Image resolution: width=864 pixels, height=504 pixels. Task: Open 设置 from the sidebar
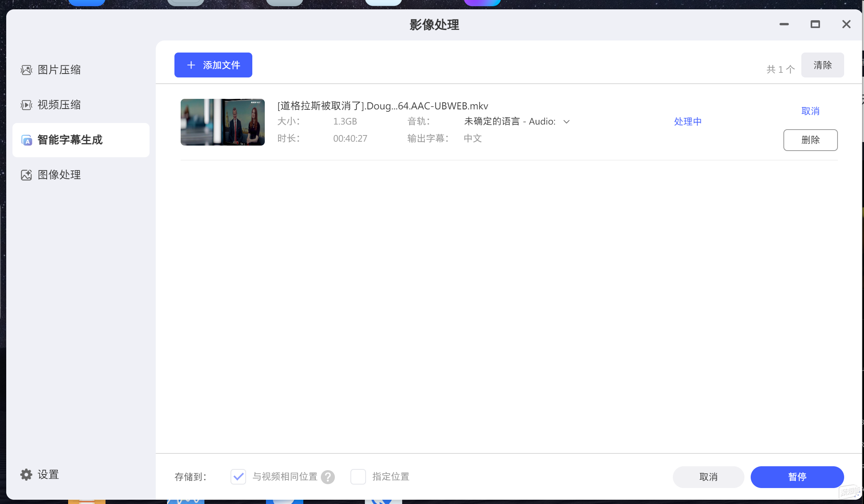(40, 474)
